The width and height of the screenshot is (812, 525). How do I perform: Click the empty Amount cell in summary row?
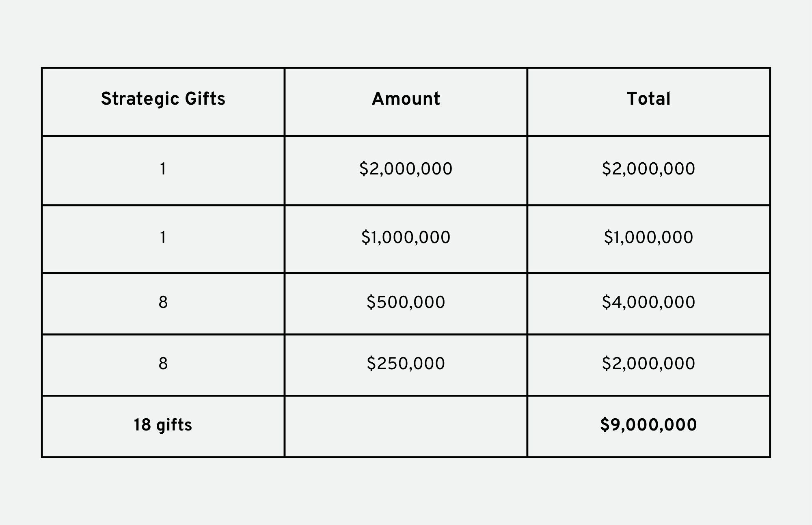coord(406,426)
